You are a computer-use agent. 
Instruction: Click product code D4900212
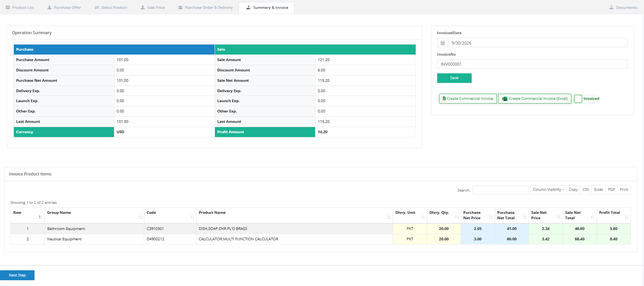(155, 239)
